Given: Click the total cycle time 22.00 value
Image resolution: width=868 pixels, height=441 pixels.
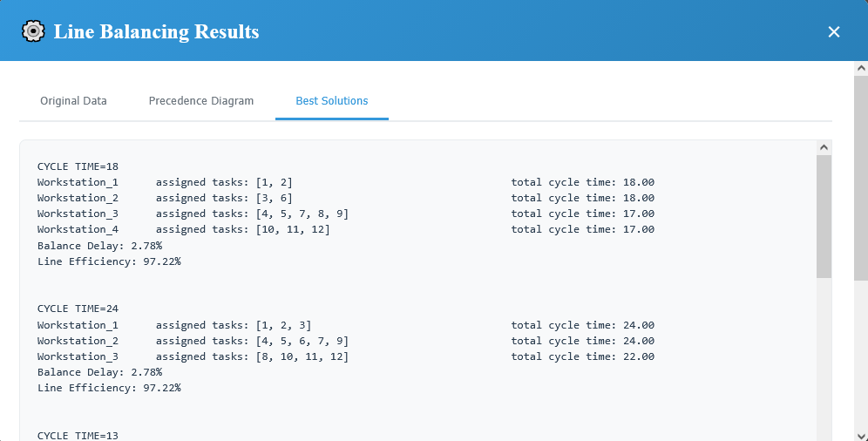Looking at the screenshot, I should [636, 357].
